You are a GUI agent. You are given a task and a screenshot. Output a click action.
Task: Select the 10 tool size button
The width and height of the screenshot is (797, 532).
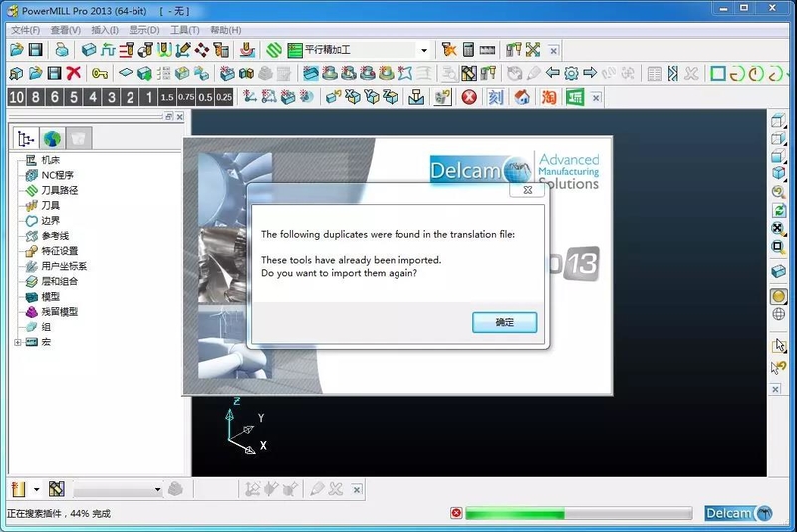click(16, 97)
